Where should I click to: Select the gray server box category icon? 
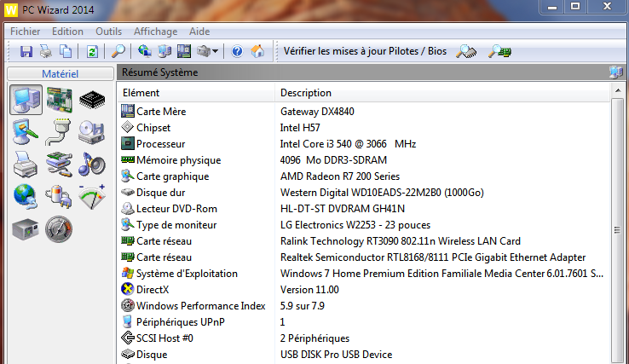click(x=26, y=229)
